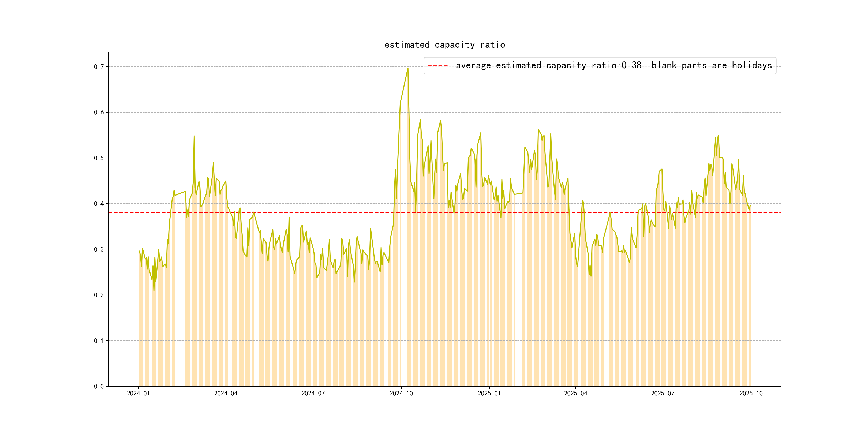Click the chart title 'estimated capacity ratio'
Image resolution: width=868 pixels, height=434 pixels.
click(x=444, y=45)
